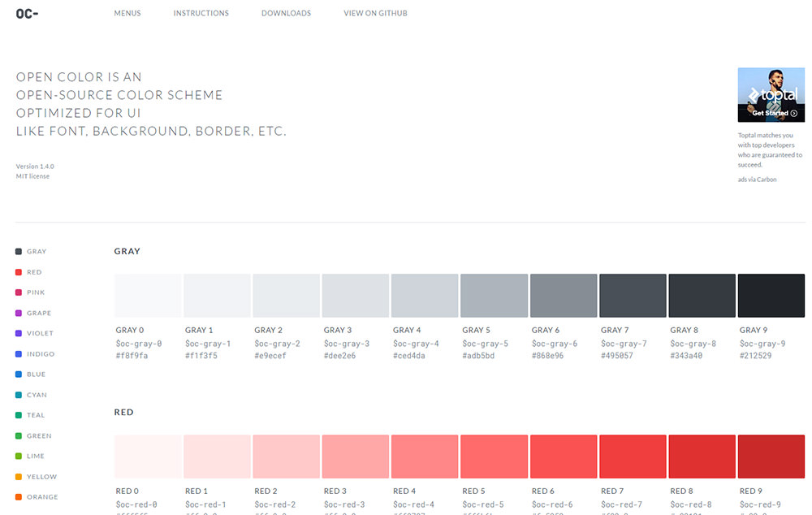This screenshot has width=812, height=515.
Task: Click the orange square icon in sidebar
Action: tap(19, 497)
